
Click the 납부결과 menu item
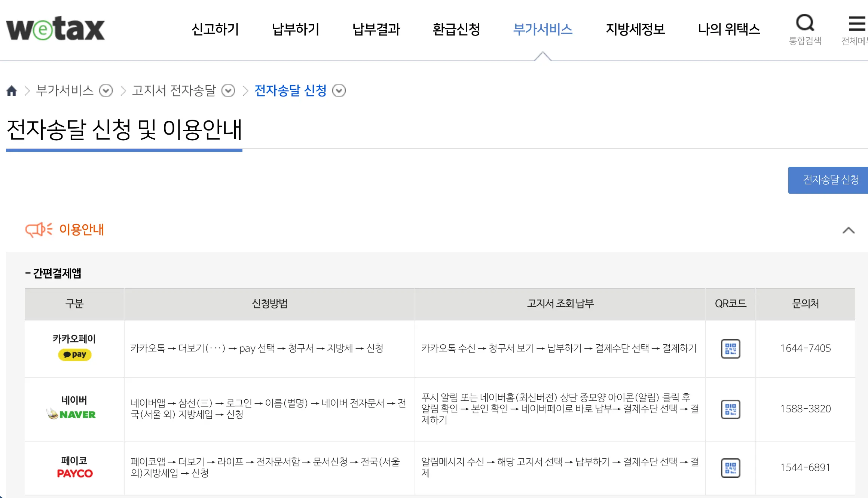coord(376,29)
